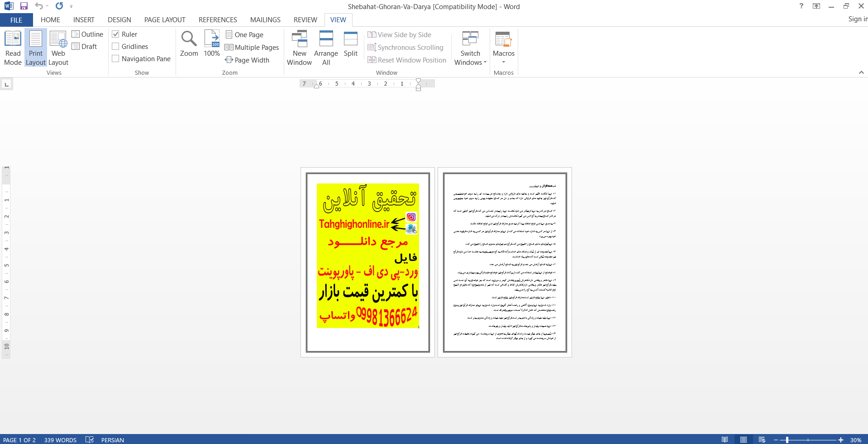
Task: Open the REVIEW tab
Action: coord(305,20)
